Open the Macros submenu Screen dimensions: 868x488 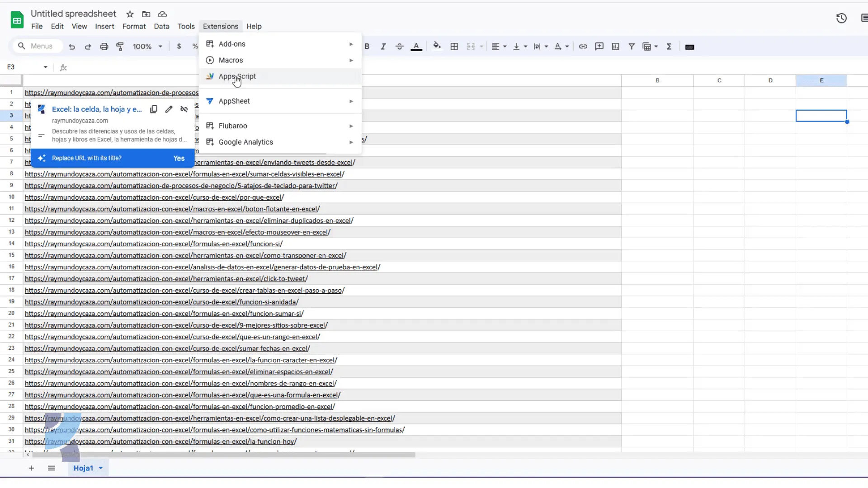click(231, 60)
